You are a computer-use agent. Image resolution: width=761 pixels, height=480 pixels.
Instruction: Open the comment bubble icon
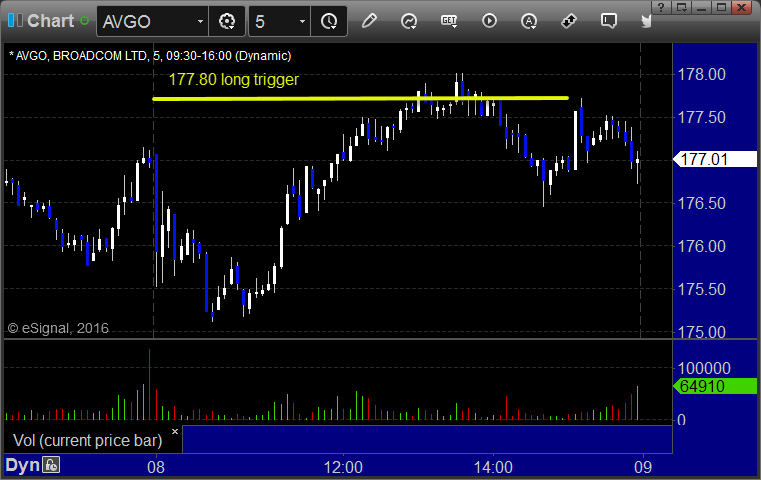click(x=609, y=21)
